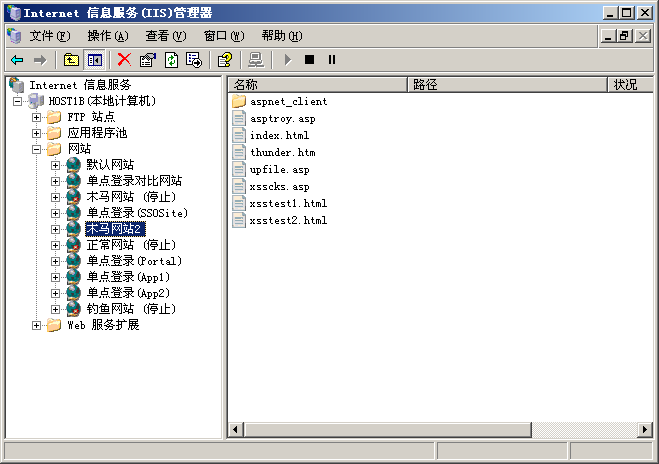Stop the site with Stop button
The image size is (659, 464).
[x=309, y=60]
